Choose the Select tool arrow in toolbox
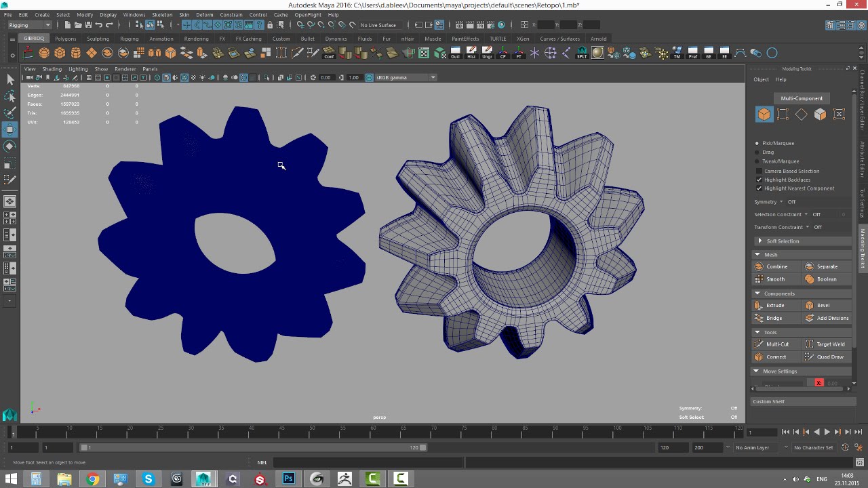 coord(10,80)
